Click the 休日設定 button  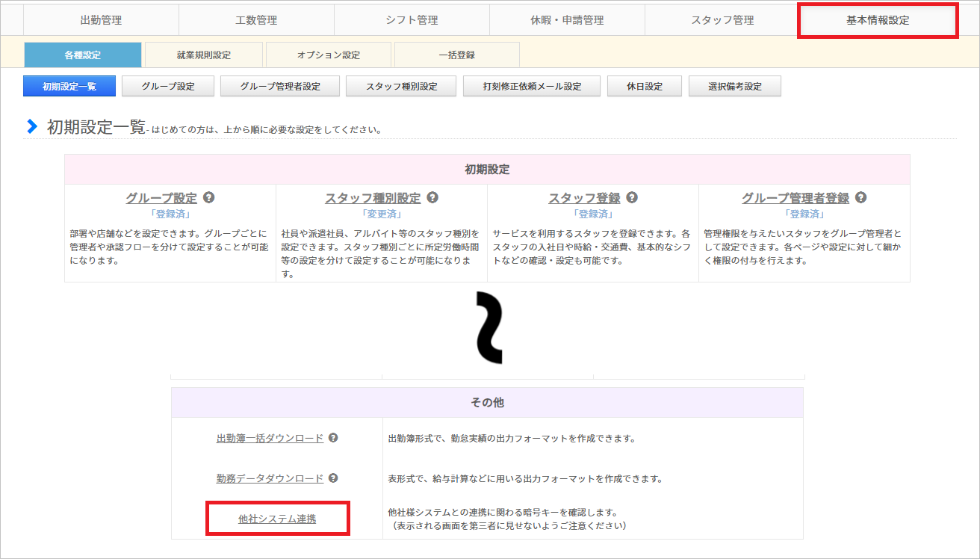click(645, 86)
